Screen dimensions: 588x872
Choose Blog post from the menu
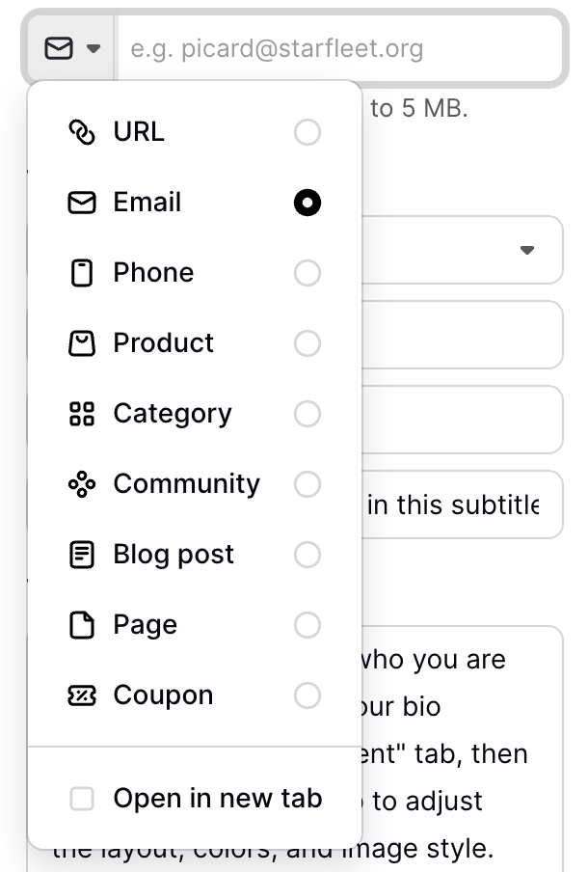pyautogui.click(x=174, y=555)
